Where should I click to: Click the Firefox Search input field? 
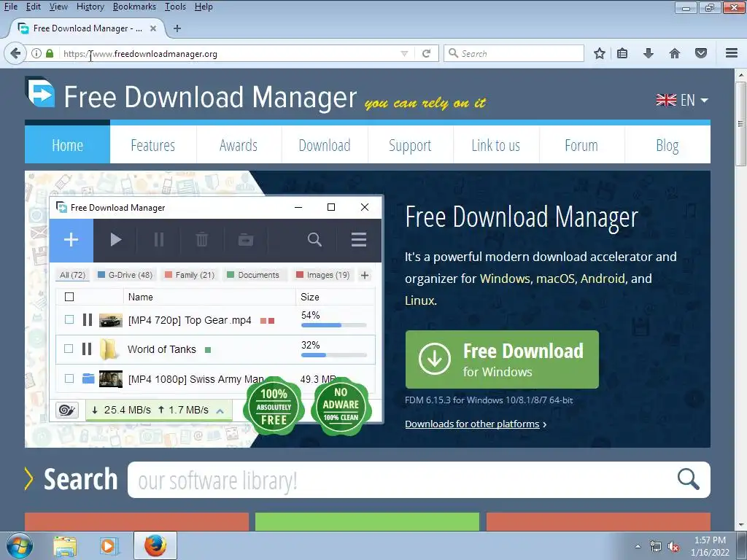coord(514,53)
